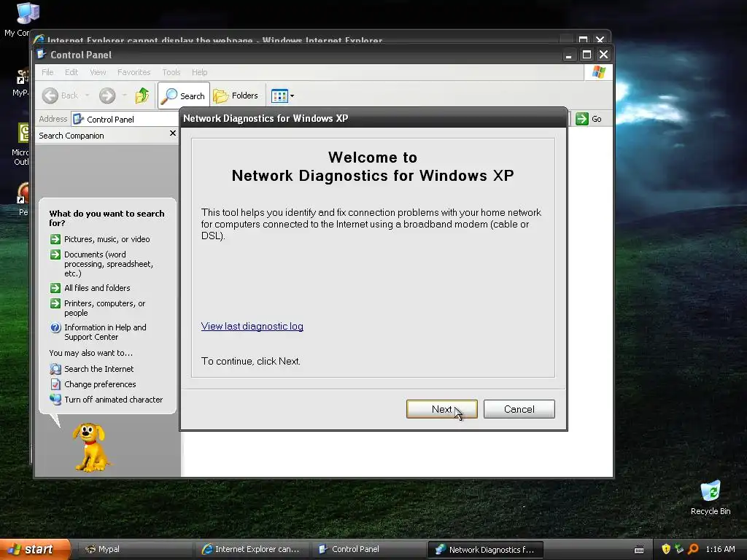Open Change preferences in Search Companion
The width and height of the screenshot is (747, 560).
[100, 384]
